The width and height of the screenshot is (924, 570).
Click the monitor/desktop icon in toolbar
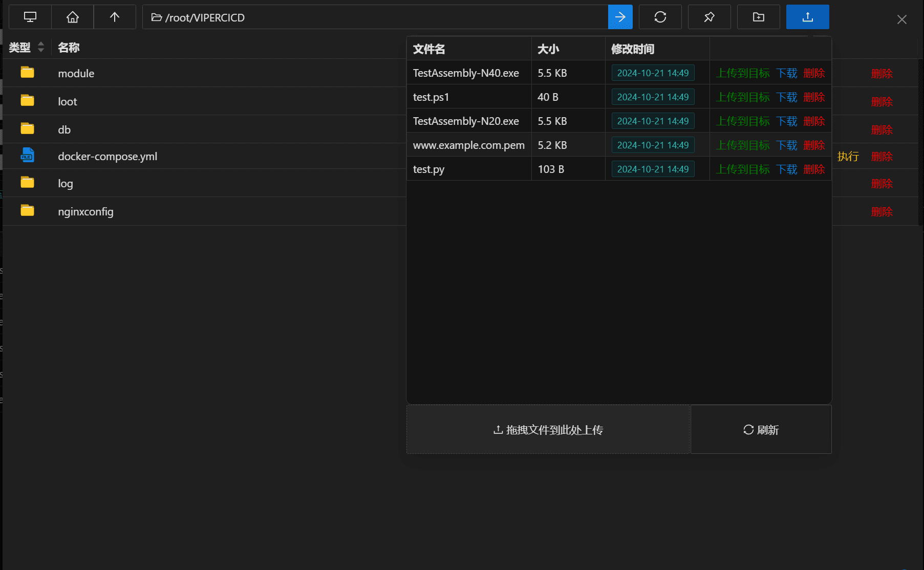(30, 17)
